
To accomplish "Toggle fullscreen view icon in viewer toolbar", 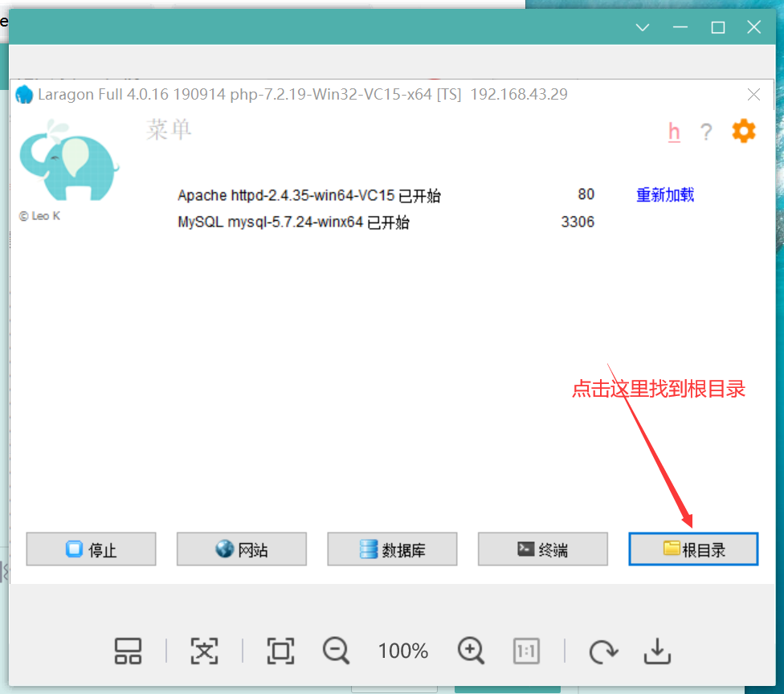I will click(x=280, y=651).
